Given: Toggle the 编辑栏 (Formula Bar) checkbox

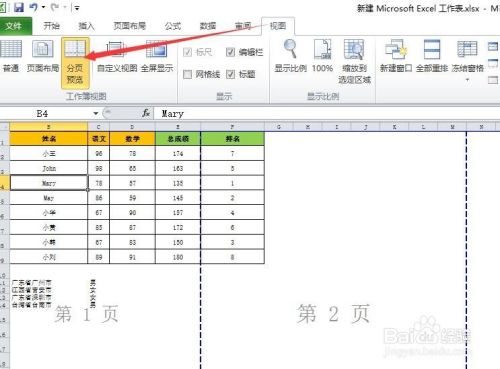Looking at the screenshot, I should click(x=230, y=52).
